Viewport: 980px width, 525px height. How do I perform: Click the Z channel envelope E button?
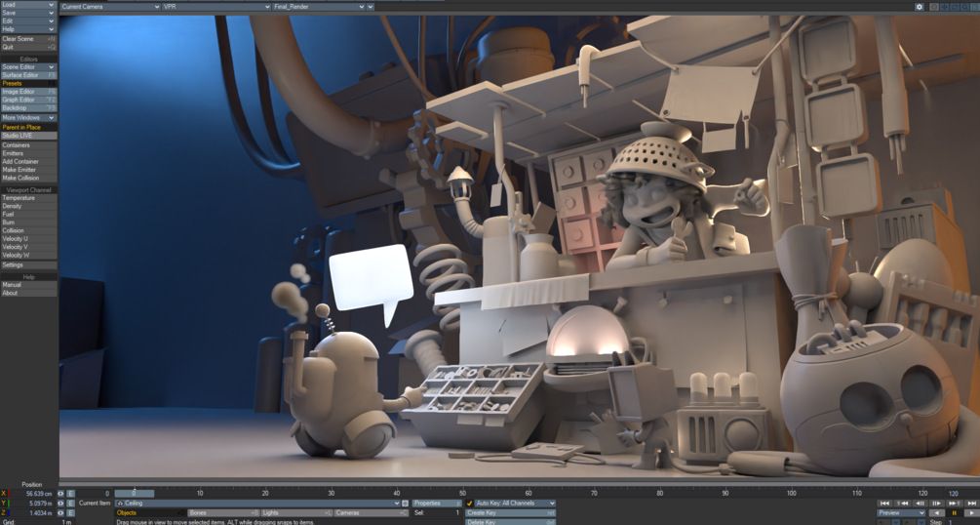pos(70,513)
